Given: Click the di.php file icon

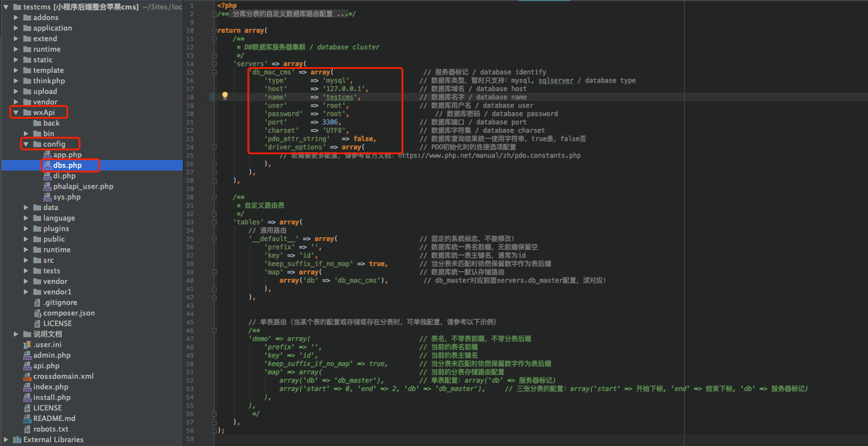Looking at the screenshot, I should coord(48,176).
